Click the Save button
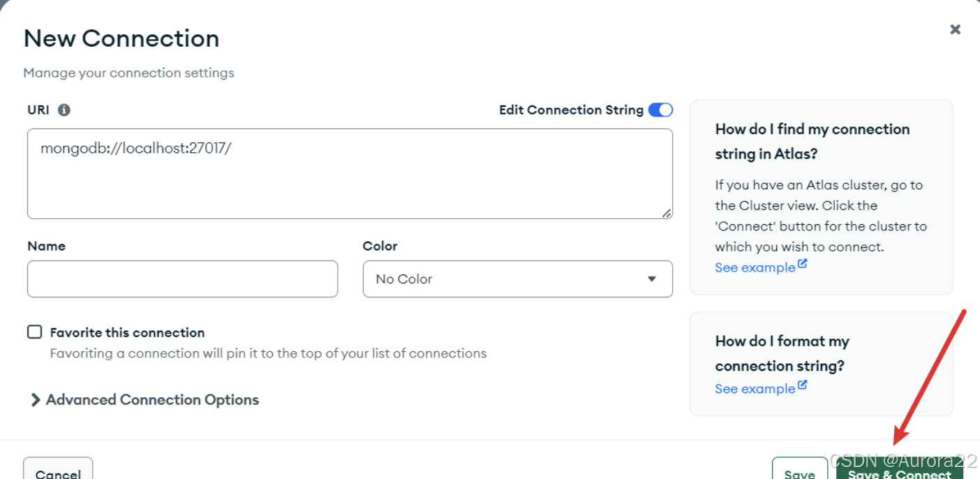The image size is (980, 479). (799, 469)
